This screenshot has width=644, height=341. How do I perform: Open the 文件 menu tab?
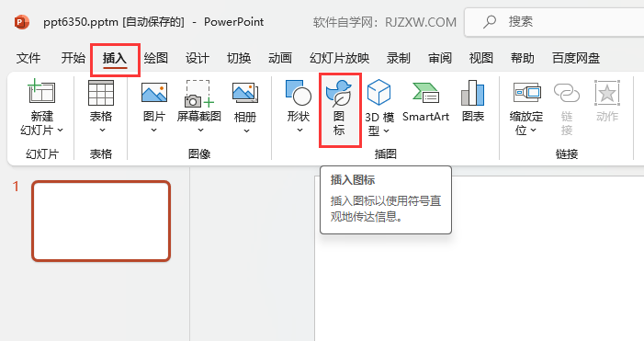28,58
